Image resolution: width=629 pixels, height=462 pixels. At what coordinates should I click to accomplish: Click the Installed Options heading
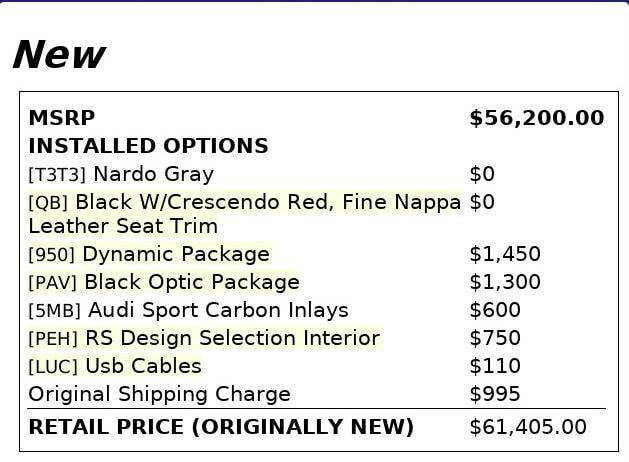coord(148,146)
